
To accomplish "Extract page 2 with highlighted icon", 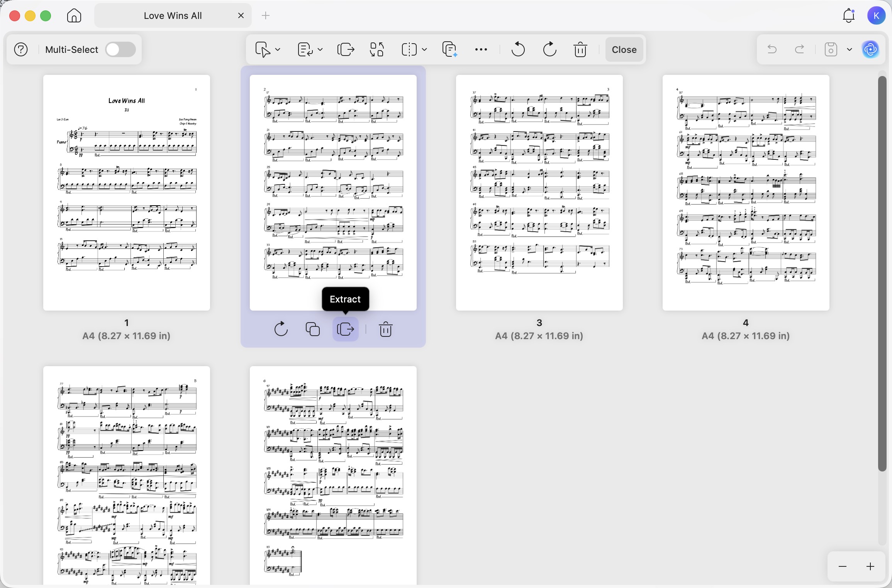I will 346,329.
